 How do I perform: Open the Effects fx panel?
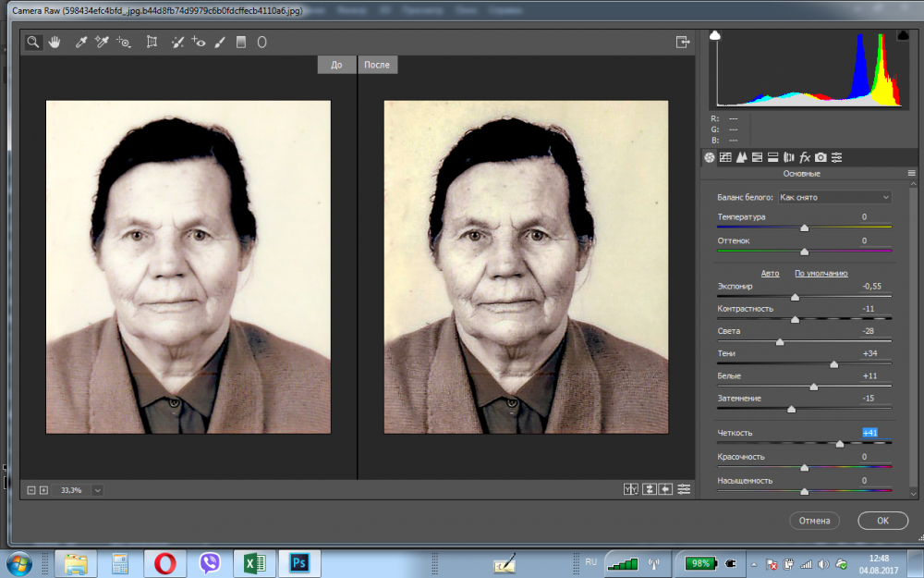point(805,157)
